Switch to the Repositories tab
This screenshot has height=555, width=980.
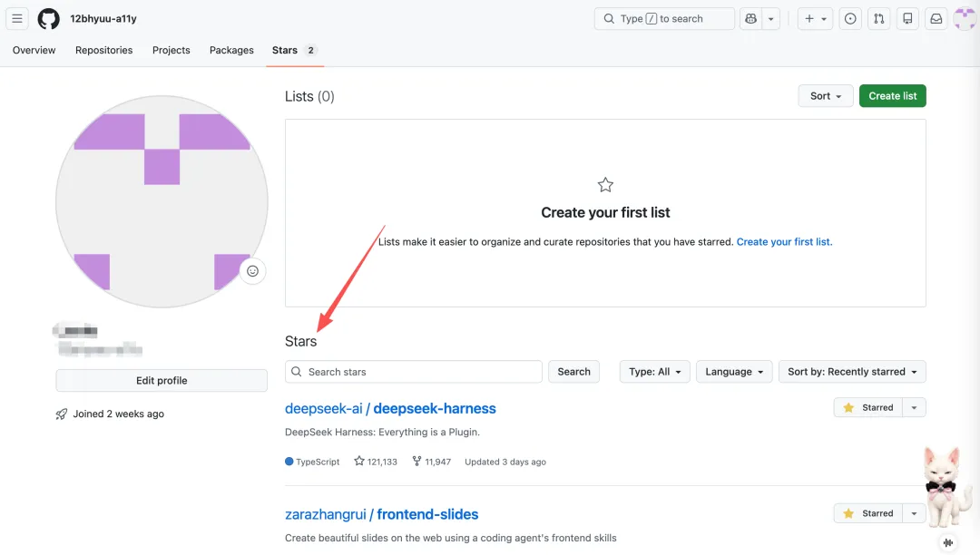(x=103, y=50)
